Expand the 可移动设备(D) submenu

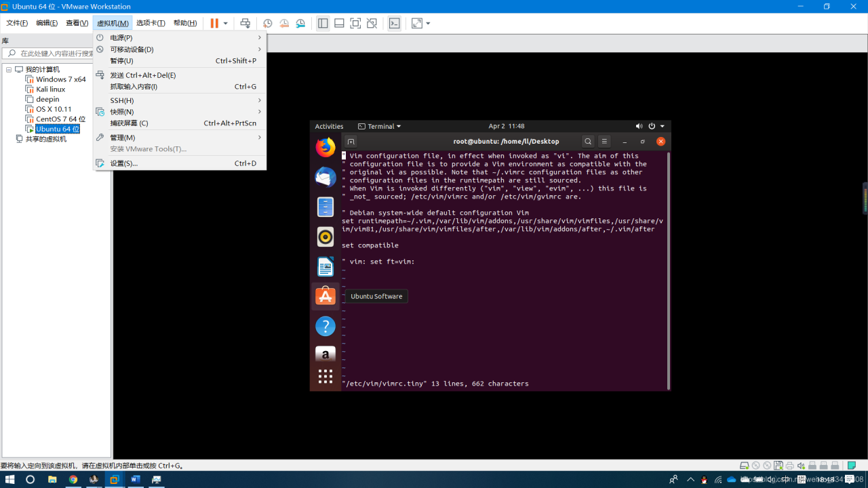(x=180, y=49)
